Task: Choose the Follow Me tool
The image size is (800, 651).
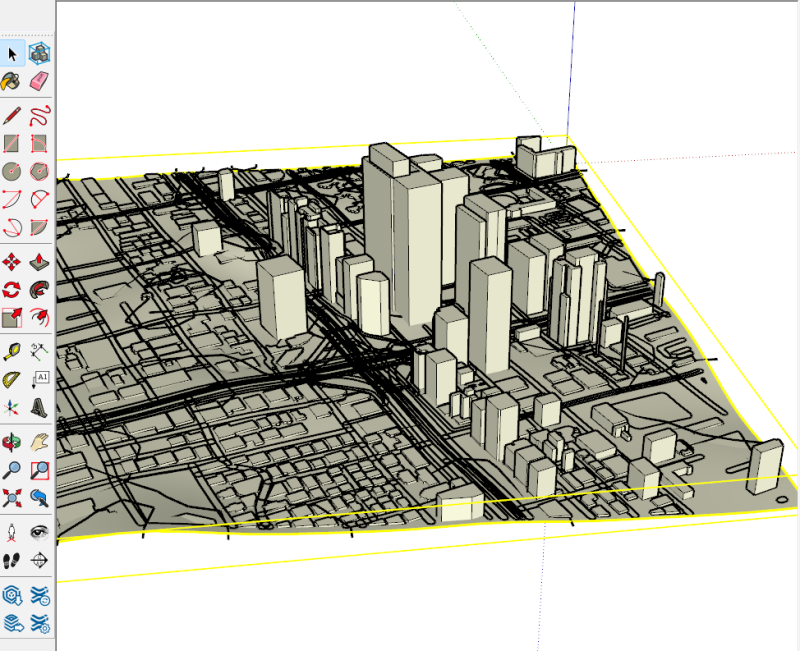Action: (x=40, y=290)
